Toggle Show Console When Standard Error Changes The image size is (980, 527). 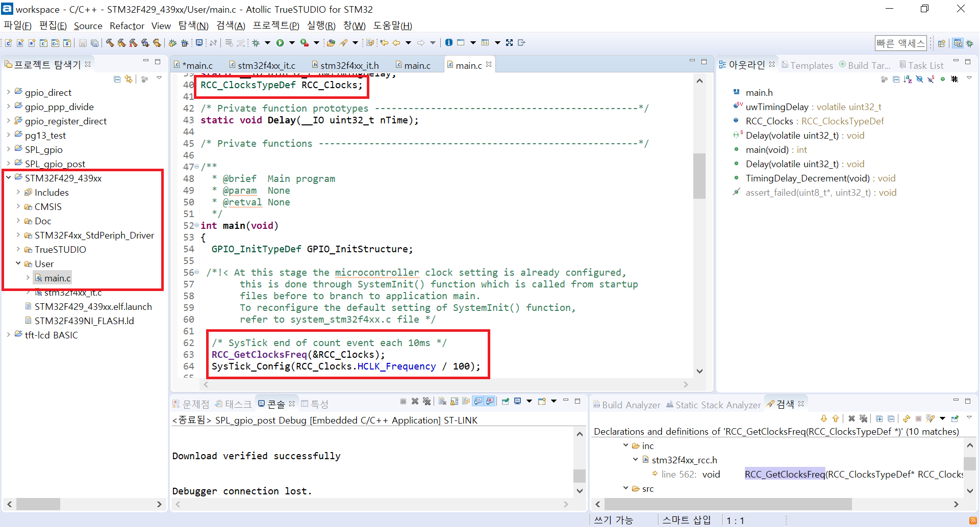[490, 402]
